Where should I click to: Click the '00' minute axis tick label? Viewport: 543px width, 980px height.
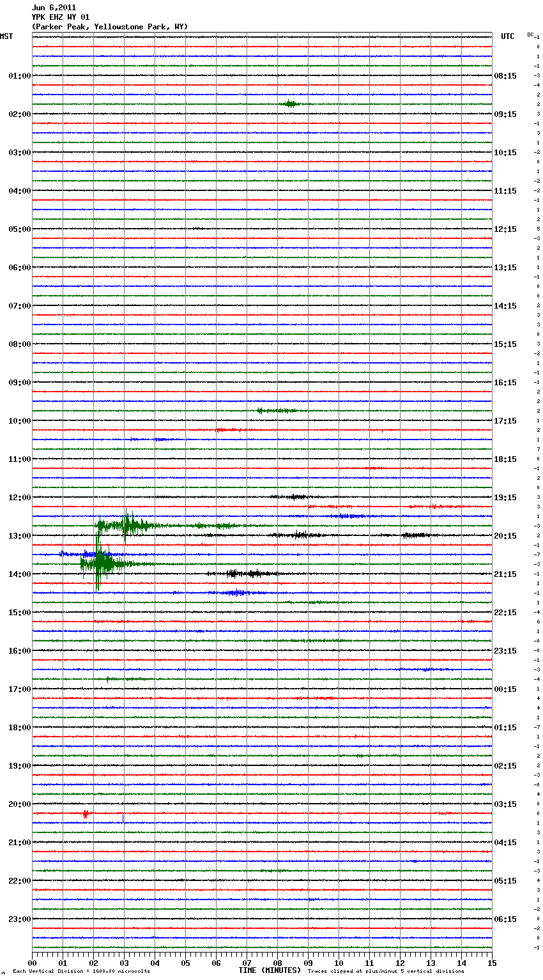coord(32,963)
